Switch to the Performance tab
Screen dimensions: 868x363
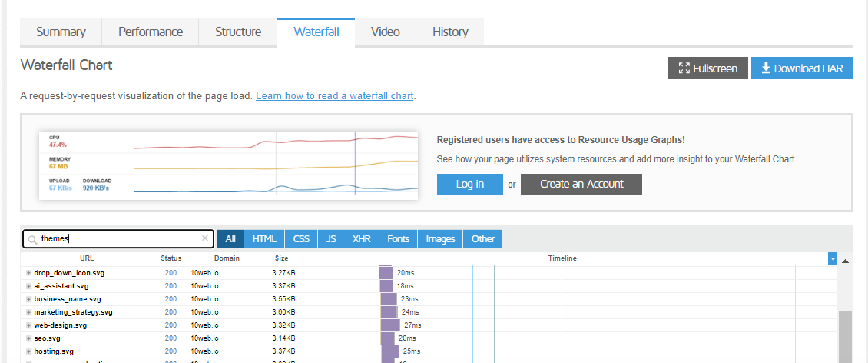click(151, 32)
